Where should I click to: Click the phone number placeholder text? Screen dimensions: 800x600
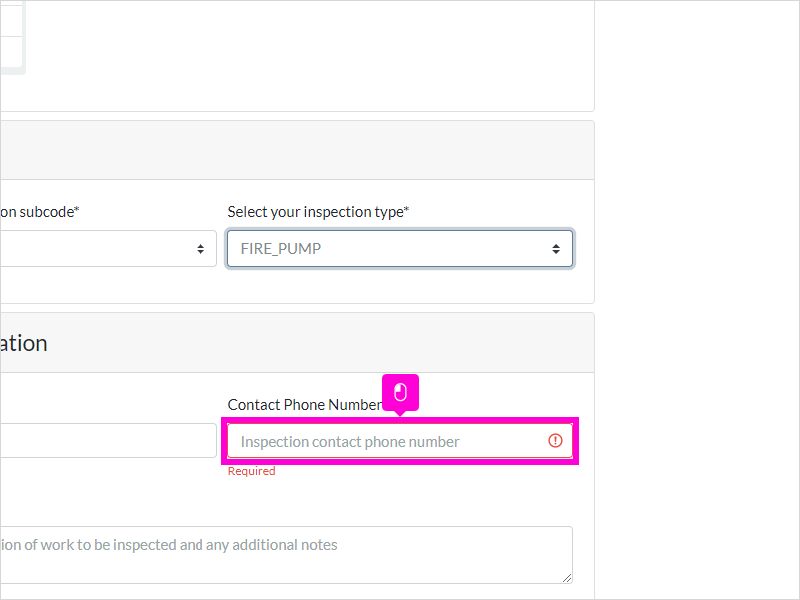tap(350, 441)
